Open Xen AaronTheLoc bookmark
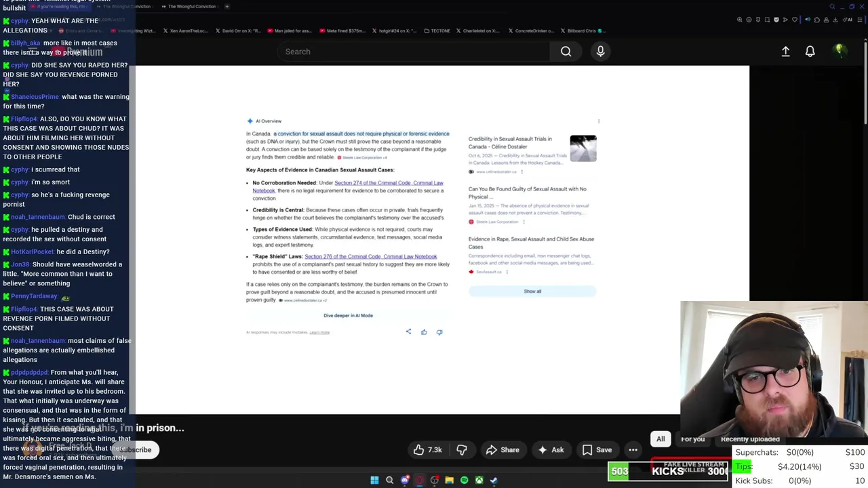 185,30
